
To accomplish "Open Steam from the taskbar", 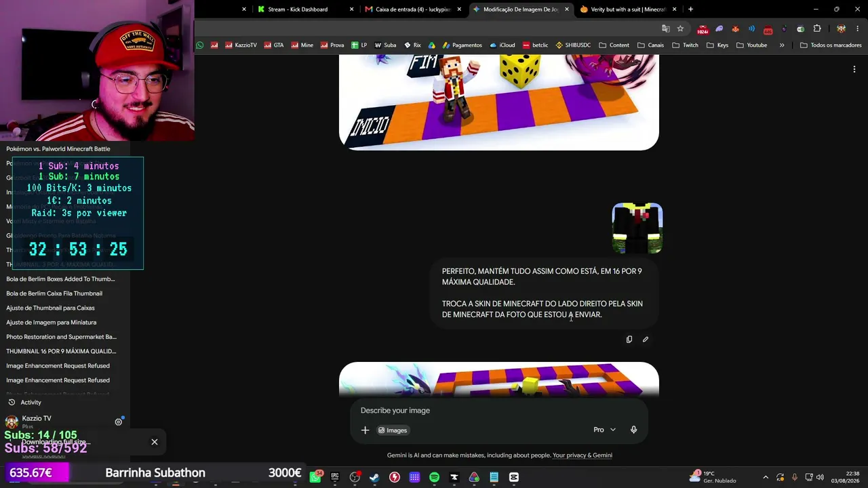I will point(374,477).
